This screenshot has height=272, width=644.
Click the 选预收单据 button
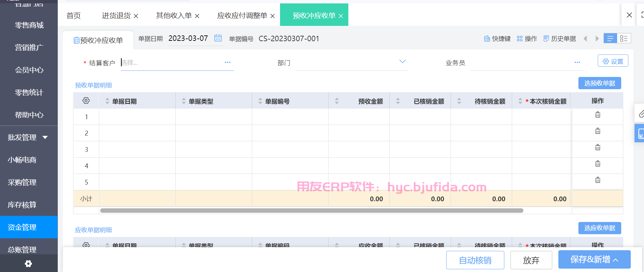click(600, 83)
